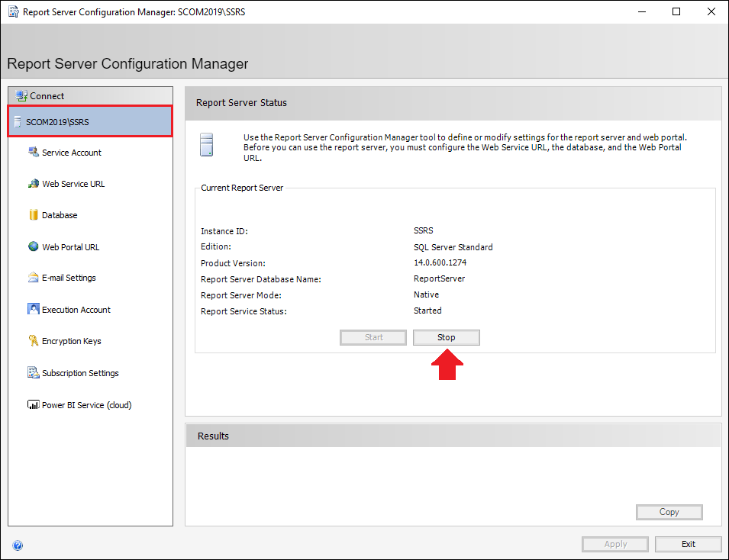Click the Web Portal URL globe icon
This screenshot has height=560, width=729.
click(x=34, y=246)
